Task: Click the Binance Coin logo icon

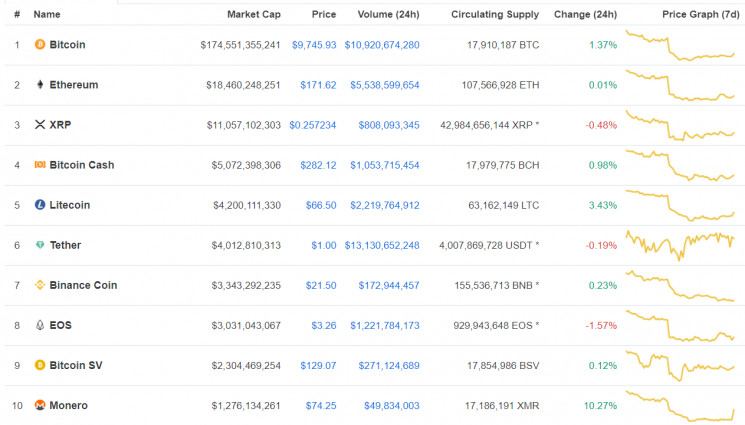Action: point(40,285)
